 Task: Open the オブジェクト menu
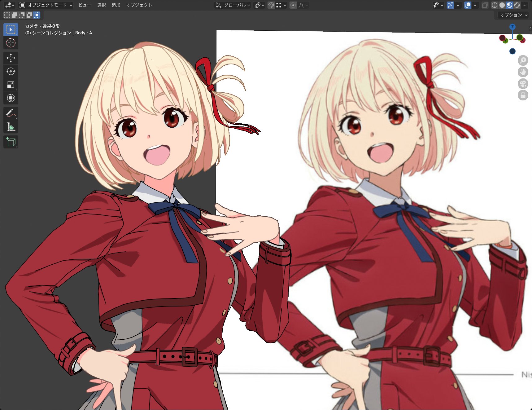pyautogui.click(x=139, y=5)
